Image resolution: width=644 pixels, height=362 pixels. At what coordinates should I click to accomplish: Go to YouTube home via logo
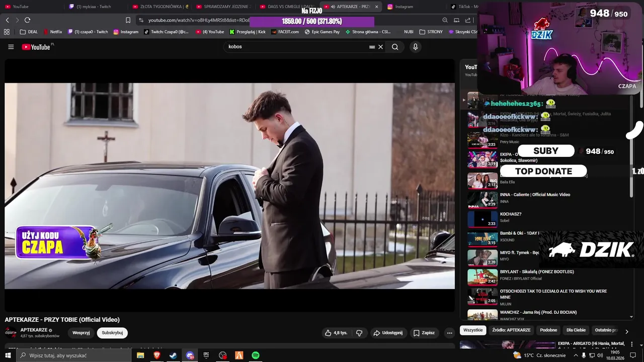coord(36,47)
